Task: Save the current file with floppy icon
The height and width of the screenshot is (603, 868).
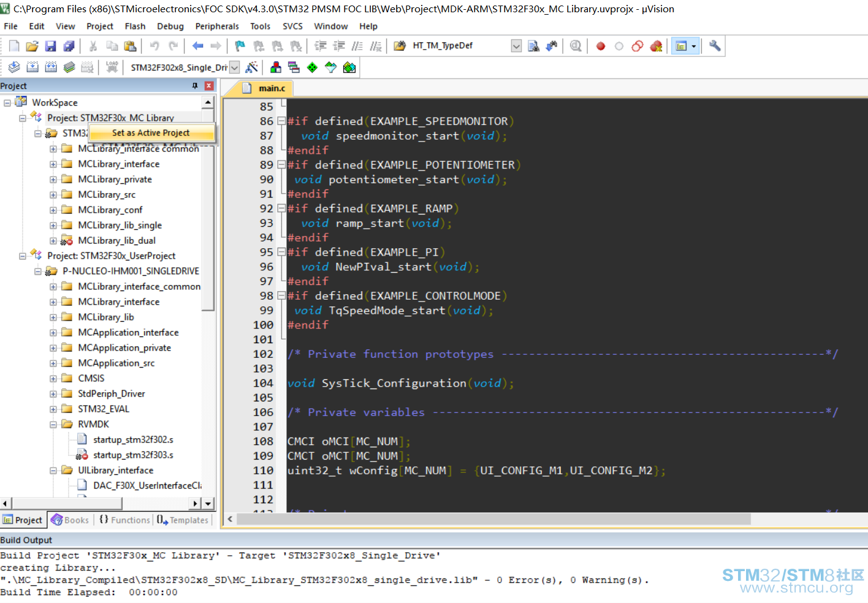Action: (x=51, y=46)
